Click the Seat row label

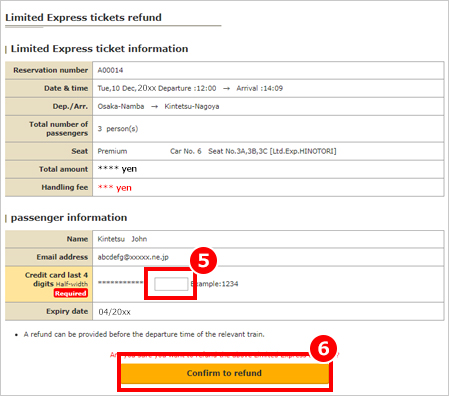(x=80, y=151)
